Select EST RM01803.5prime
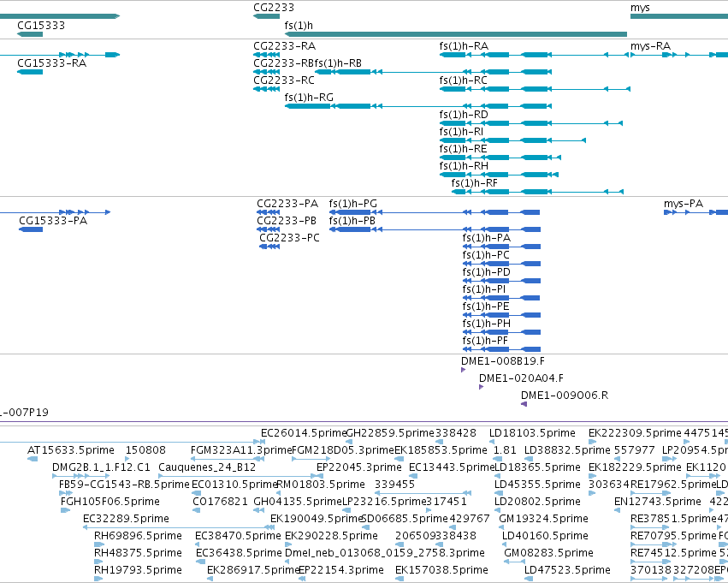This screenshot has height=583, width=728. pos(320,485)
